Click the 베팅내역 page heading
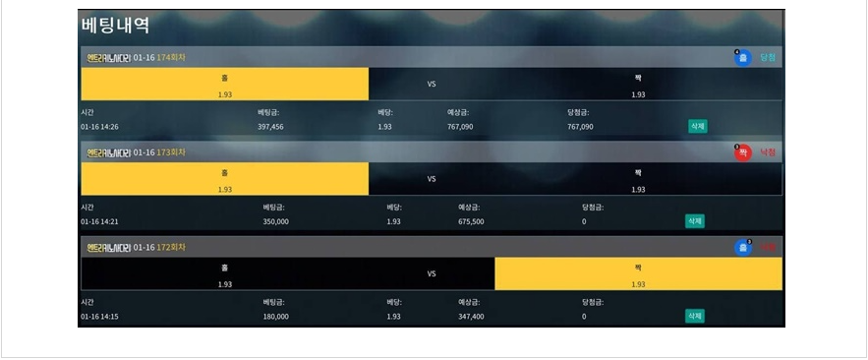This screenshot has height=360, width=868. [x=115, y=26]
